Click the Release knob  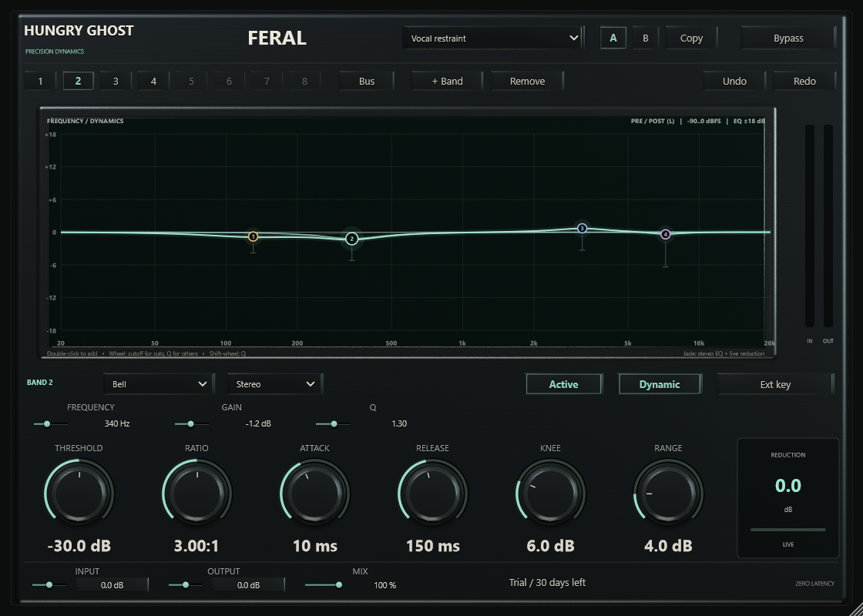coord(432,493)
